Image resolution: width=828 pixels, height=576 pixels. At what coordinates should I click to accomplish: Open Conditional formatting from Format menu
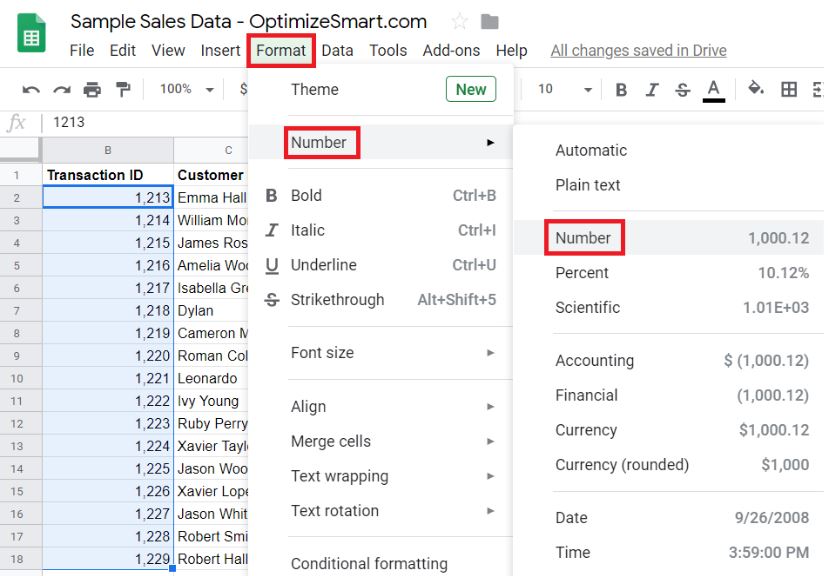pyautogui.click(x=380, y=563)
